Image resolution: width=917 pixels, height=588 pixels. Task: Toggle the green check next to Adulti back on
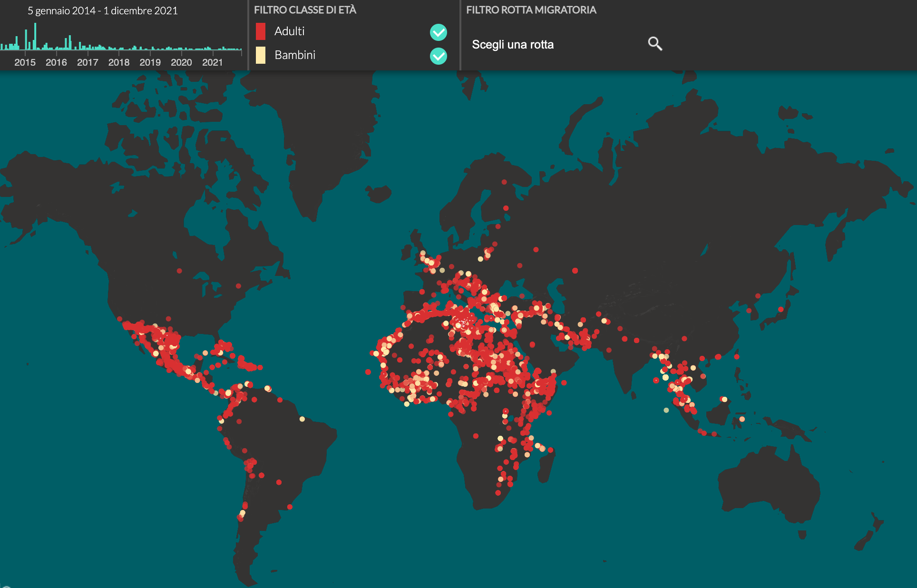pos(438,32)
